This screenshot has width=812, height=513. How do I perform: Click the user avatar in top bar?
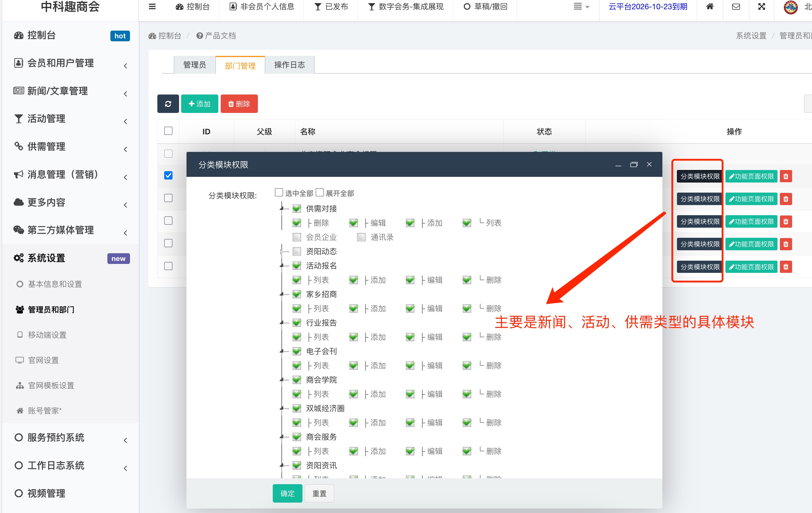click(790, 7)
